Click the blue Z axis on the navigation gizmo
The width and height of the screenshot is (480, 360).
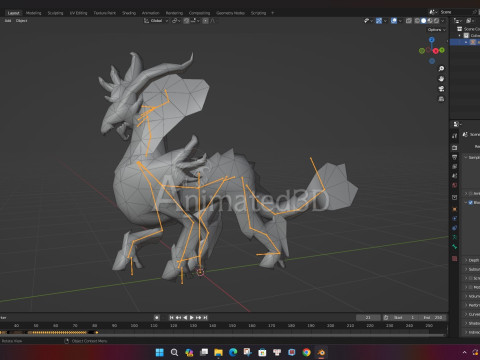(432, 40)
